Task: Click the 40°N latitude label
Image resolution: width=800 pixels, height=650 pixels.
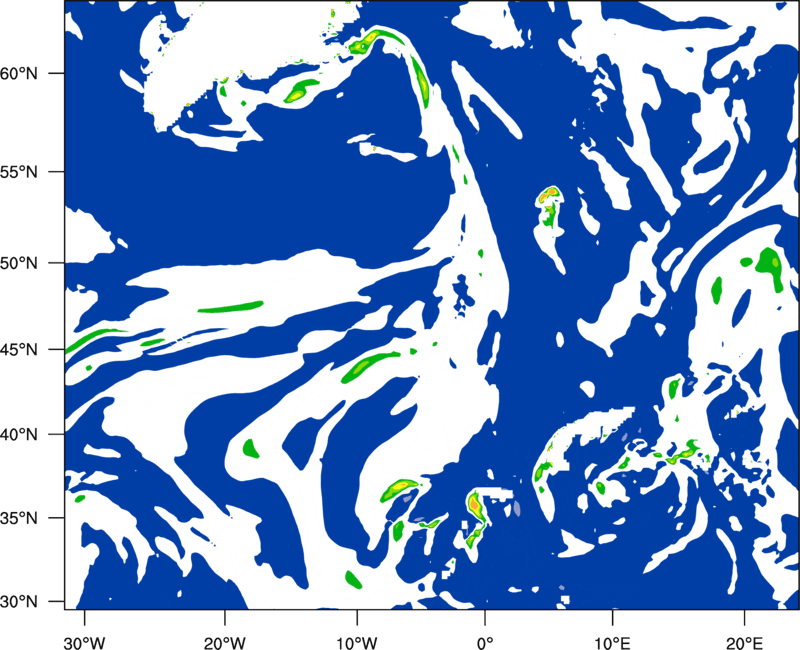Action: (x=19, y=435)
